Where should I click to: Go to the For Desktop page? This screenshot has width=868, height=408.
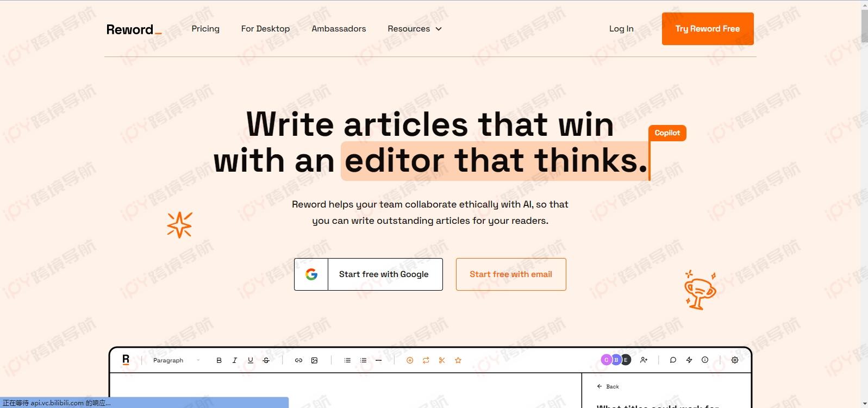pos(265,29)
